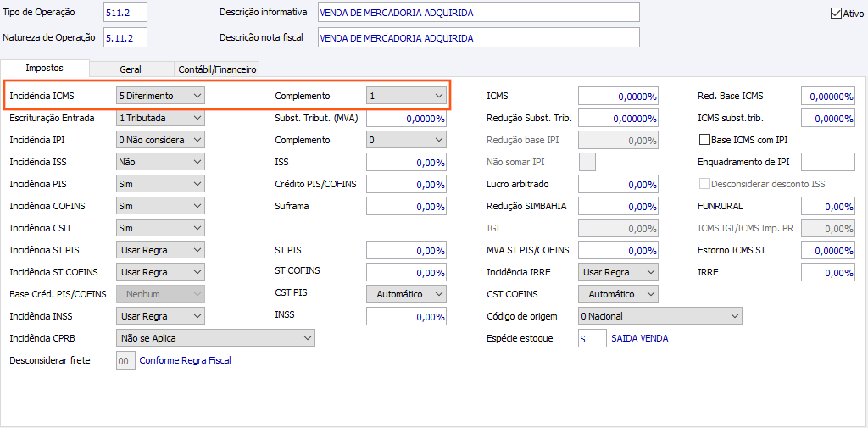This screenshot has width=868, height=428.
Task: Check the Não somar IPI box
Action: pos(587,162)
